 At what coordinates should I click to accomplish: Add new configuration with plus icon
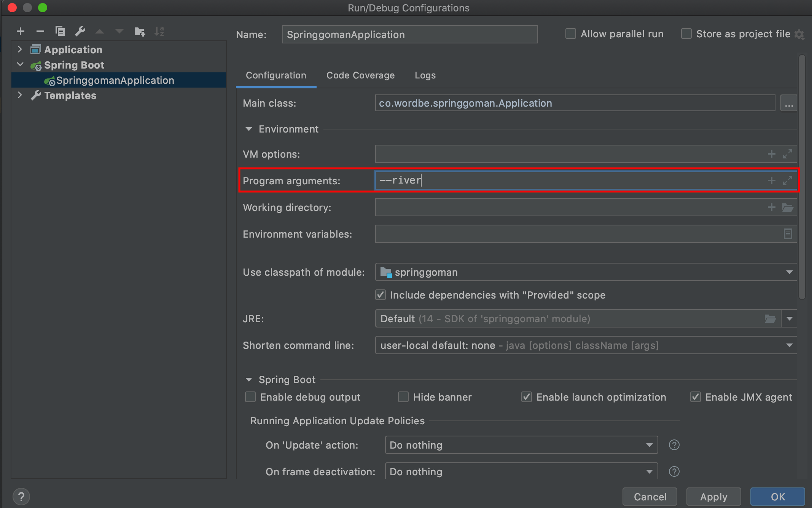(21, 31)
